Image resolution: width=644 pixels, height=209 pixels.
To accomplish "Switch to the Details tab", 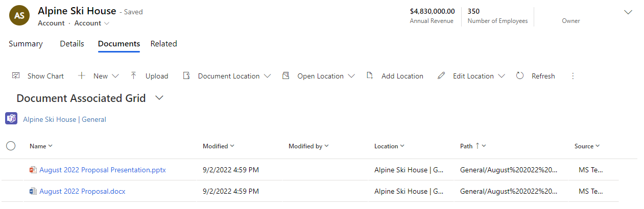I will (x=72, y=44).
